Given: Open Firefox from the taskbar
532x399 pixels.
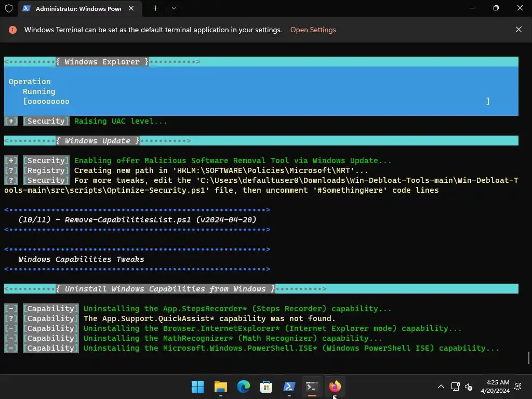Looking at the screenshot, I should [x=335, y=387].
